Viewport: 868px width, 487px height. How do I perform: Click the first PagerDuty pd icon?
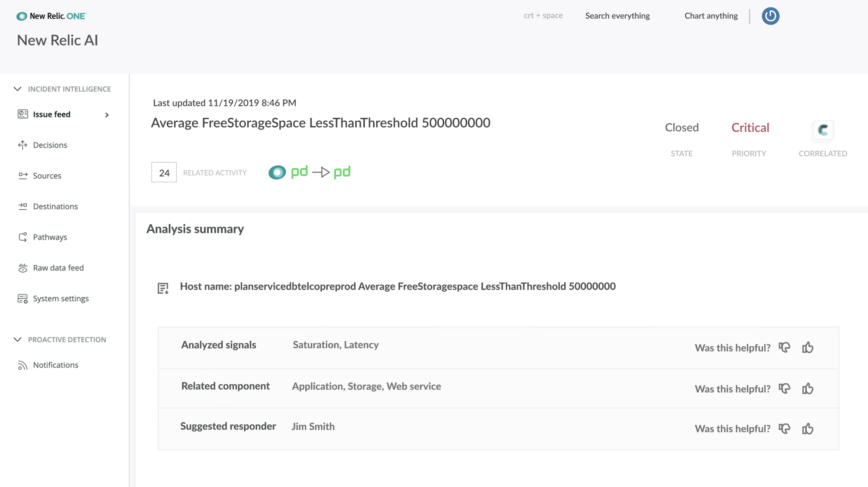tap(299, 172)
